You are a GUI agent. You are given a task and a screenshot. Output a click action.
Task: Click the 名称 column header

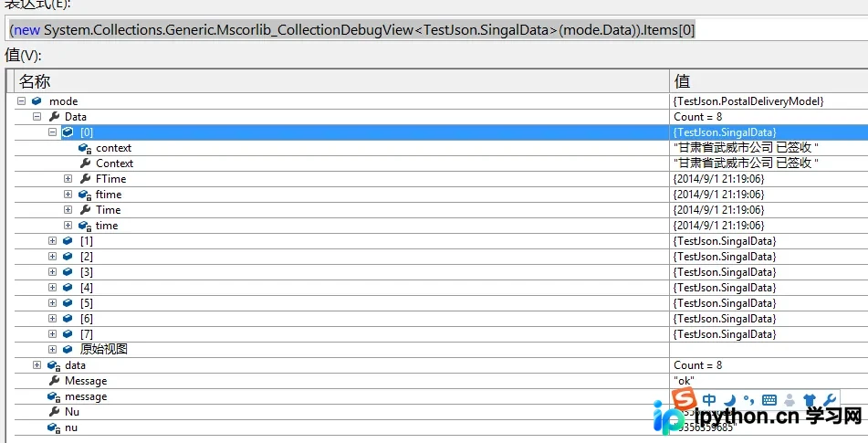pos(341,81)
